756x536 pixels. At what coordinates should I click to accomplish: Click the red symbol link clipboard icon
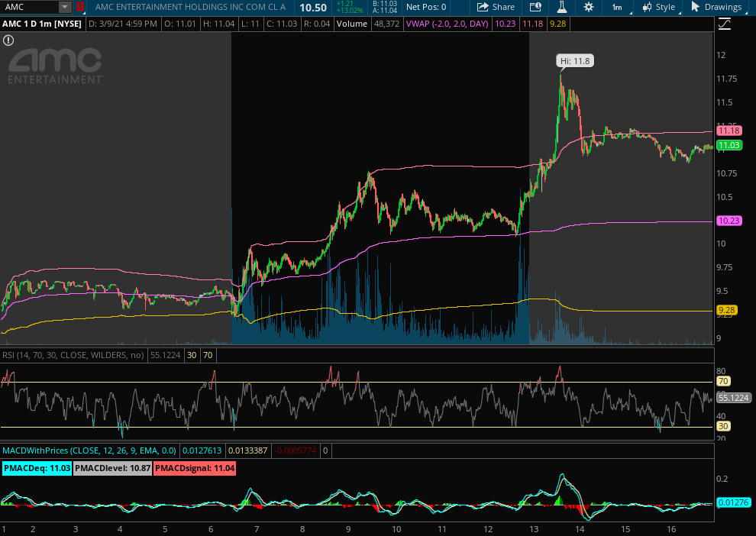tap(80, 7)
